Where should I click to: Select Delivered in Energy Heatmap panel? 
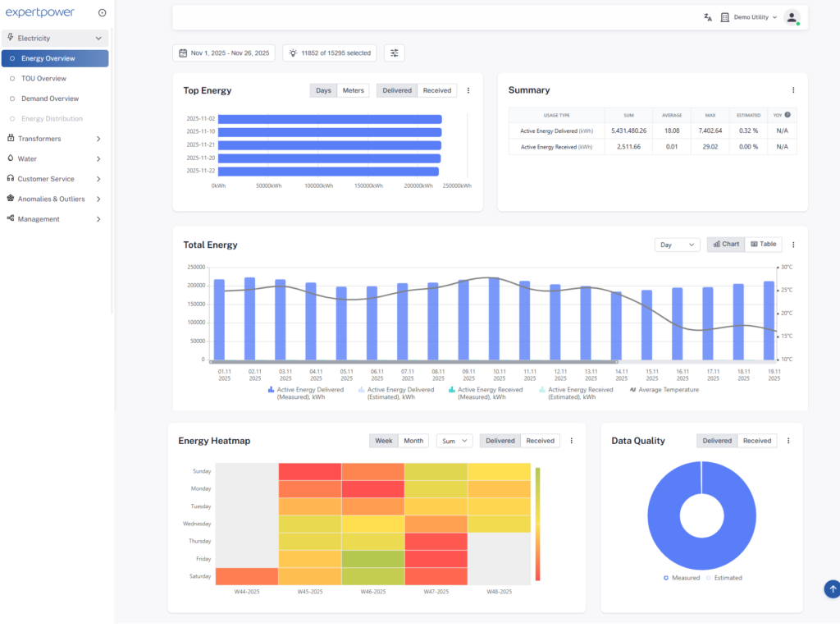coord(500,441)
